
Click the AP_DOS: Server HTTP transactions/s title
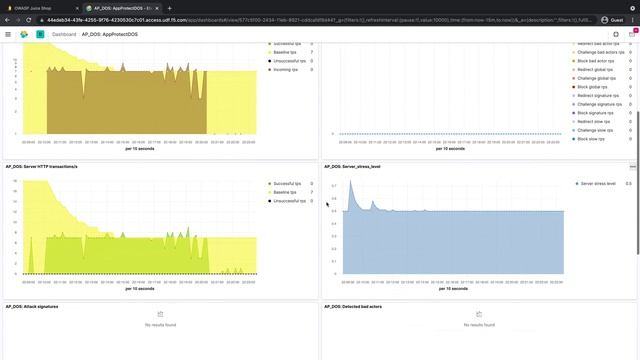(x=41, y=167)
